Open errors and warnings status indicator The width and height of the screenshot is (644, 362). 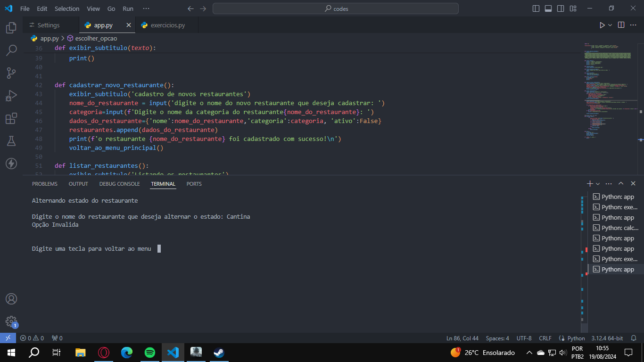pos(32,338)
